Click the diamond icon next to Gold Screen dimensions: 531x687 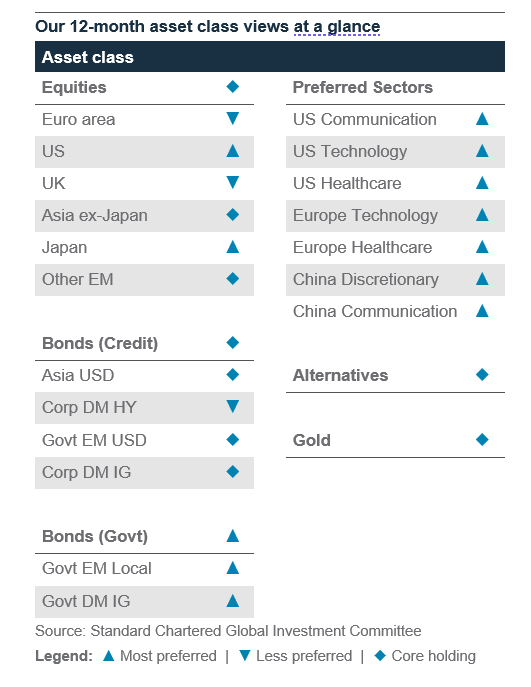(482, 439)
